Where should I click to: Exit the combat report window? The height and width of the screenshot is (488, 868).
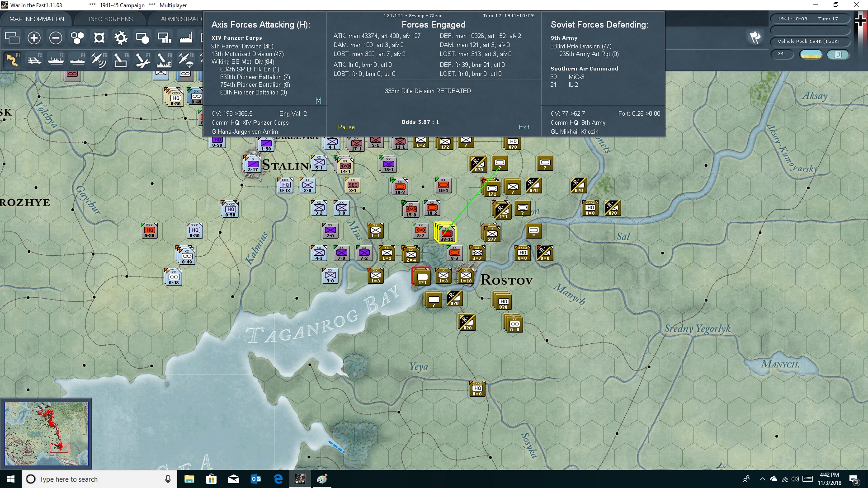(x=524, y=127)
